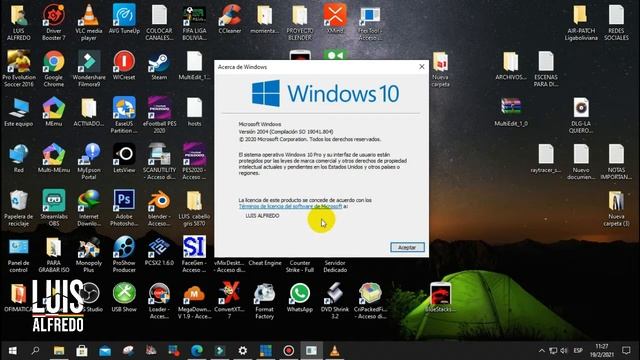Click VLC cone icon on taskbar

tap(335, 351)
